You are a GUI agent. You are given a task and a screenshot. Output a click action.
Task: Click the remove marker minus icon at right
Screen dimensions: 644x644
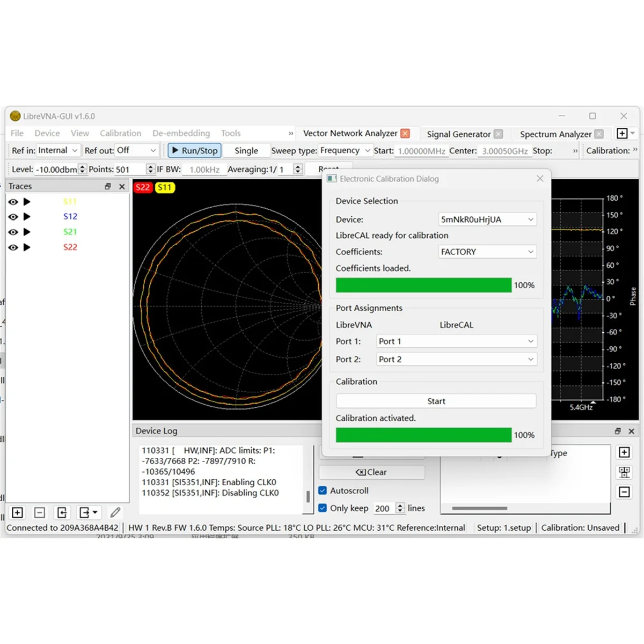pyautogui.click(x=624, y=492)
